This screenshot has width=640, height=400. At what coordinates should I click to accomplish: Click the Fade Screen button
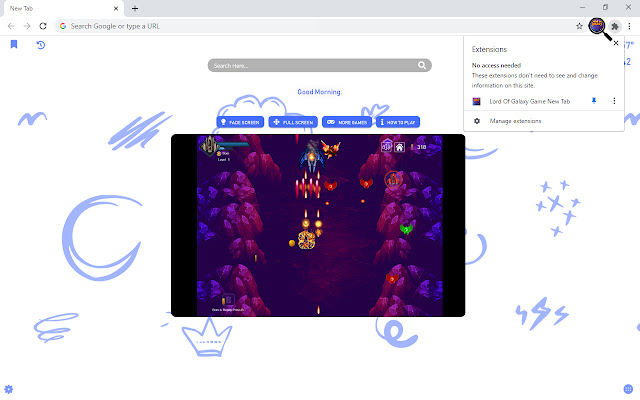240,122
